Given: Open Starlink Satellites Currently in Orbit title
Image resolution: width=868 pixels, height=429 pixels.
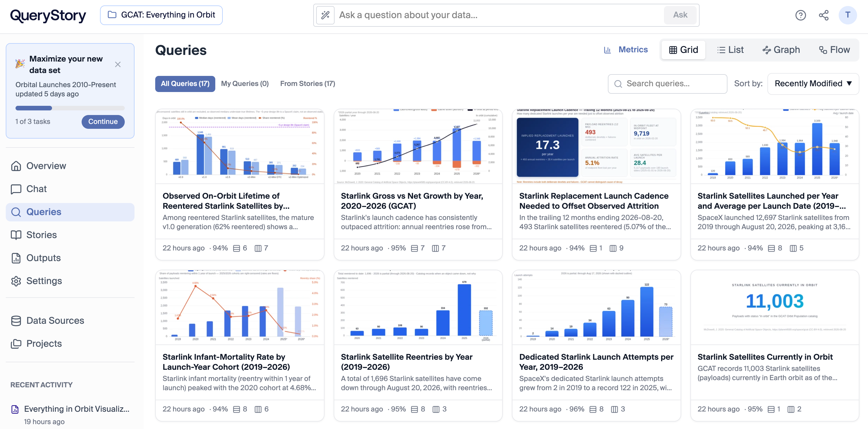Looking at the screenshot, I should (765, 357).
